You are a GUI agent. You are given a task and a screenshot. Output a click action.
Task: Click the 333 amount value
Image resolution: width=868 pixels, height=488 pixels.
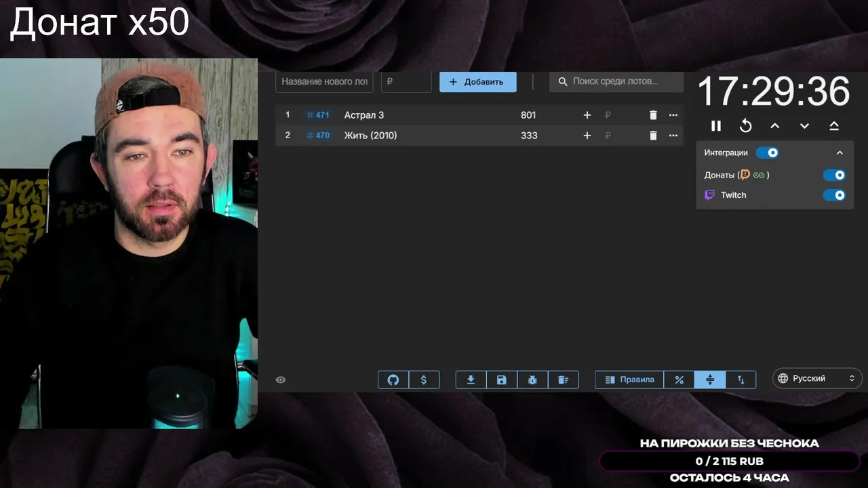pos(529,136)
